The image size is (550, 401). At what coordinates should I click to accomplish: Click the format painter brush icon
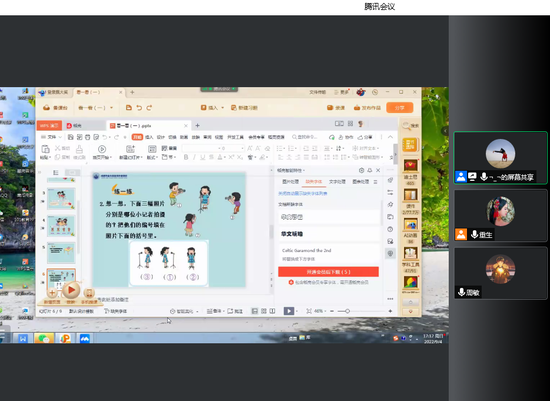[x=80, y=149]
